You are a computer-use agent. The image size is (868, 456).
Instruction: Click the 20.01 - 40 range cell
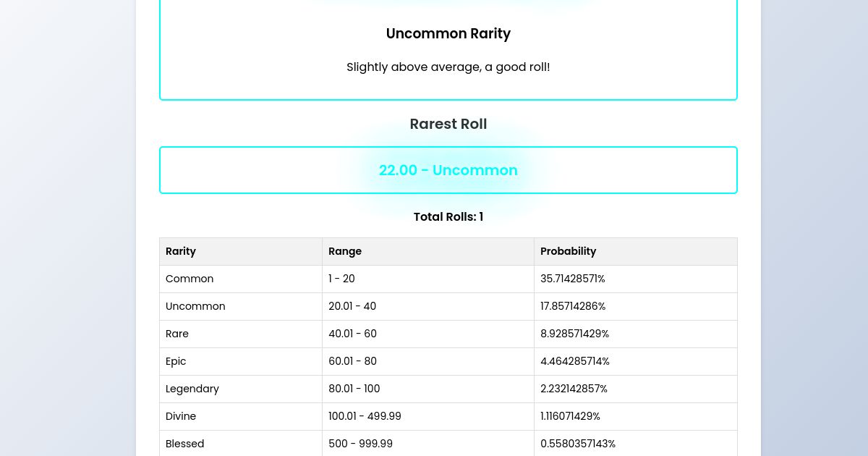[352, 306]
